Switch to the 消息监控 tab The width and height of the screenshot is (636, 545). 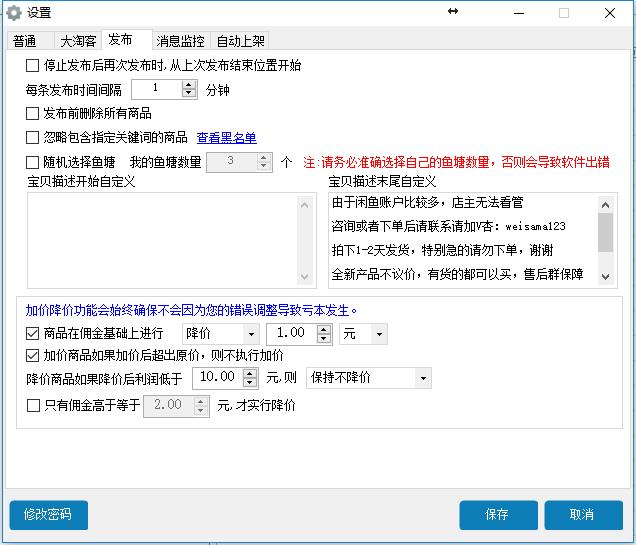pyautogui.click(x=180, y=41)
